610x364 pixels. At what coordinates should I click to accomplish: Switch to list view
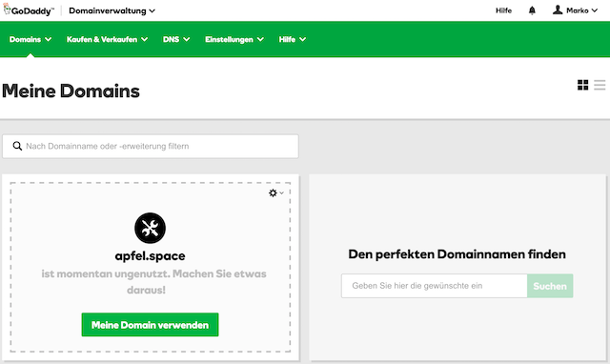click(600, 85)
